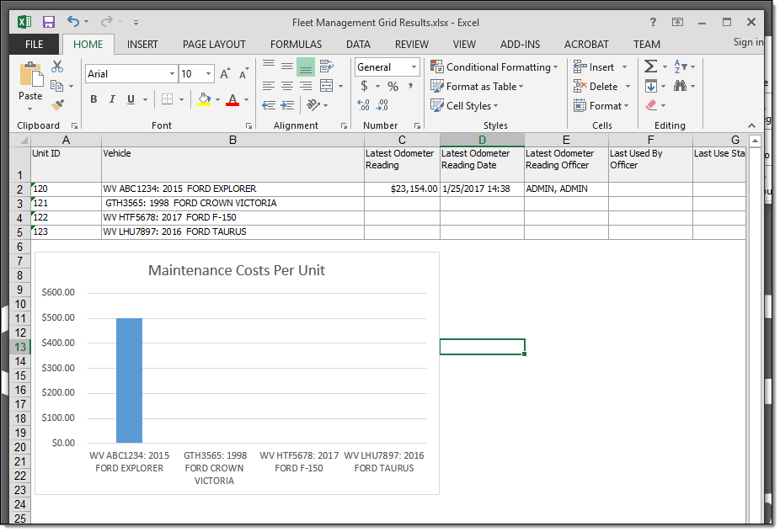Click Increase Font Size icon
This screenshot has width=780, height=532.
click(225, 74)
